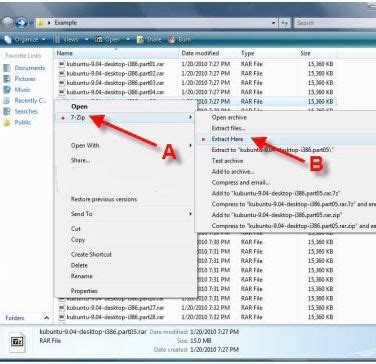Screen dimensions: 376x364
Task: Open the address bar history dropdown arrow
Action: click(x=274, y=23)
